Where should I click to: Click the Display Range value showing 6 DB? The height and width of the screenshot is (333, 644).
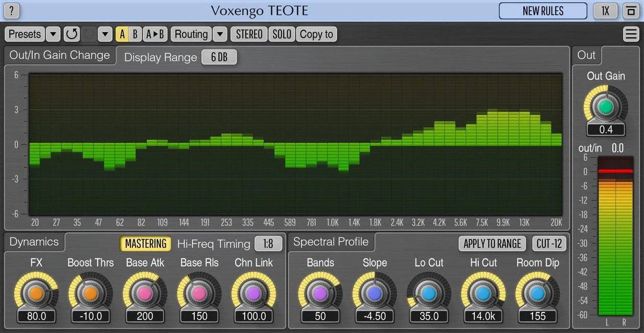click(x=219, y=57)
